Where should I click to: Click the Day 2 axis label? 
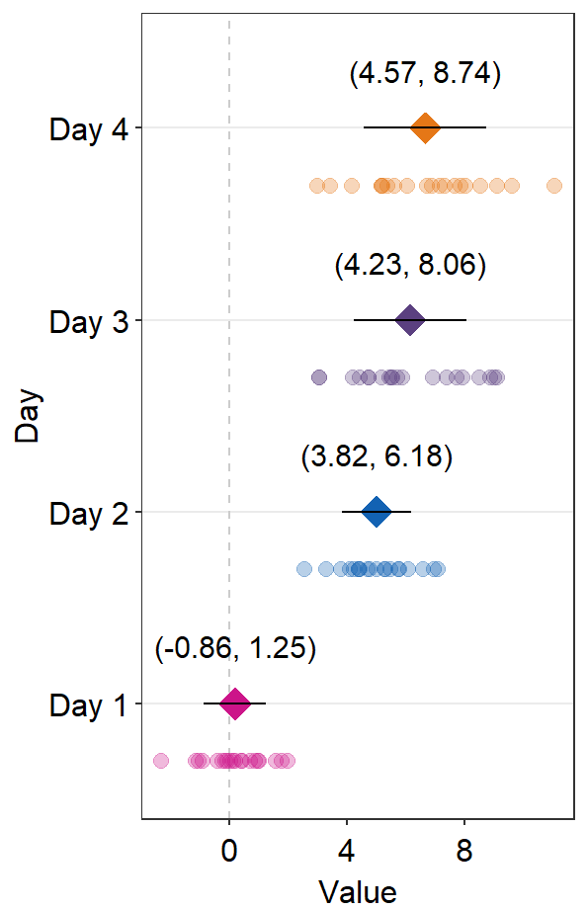tap(89, 514)
